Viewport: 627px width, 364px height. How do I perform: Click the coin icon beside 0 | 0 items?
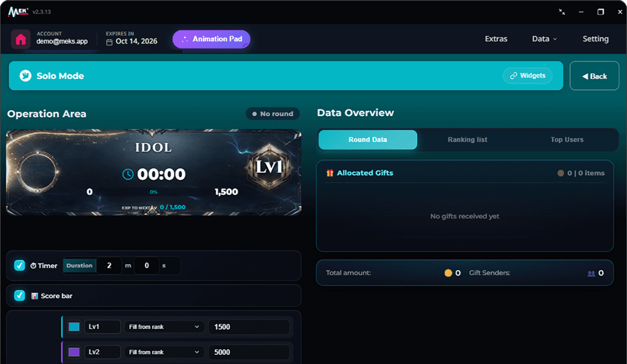(x=561, y=173)
